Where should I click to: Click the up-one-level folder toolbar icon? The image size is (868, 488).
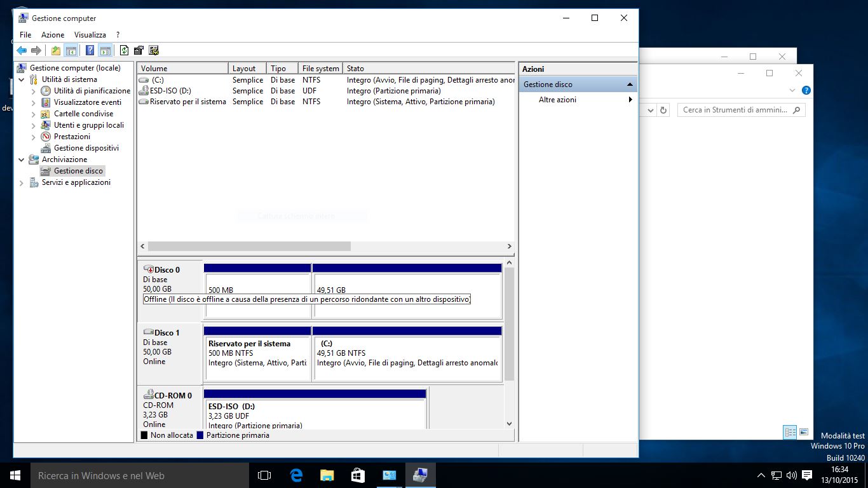(x=56, y=51)
